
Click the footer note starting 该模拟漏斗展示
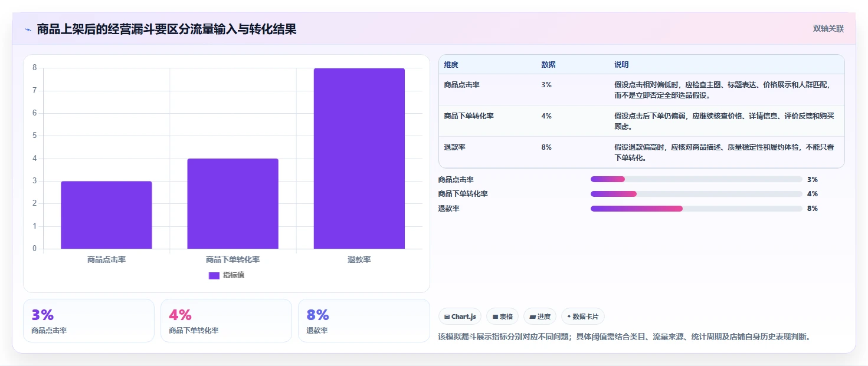[624, 337]
